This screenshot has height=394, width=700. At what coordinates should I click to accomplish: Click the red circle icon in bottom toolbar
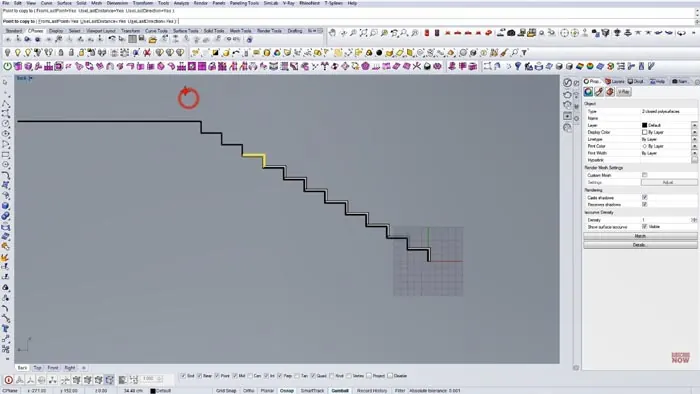point(8,380)
